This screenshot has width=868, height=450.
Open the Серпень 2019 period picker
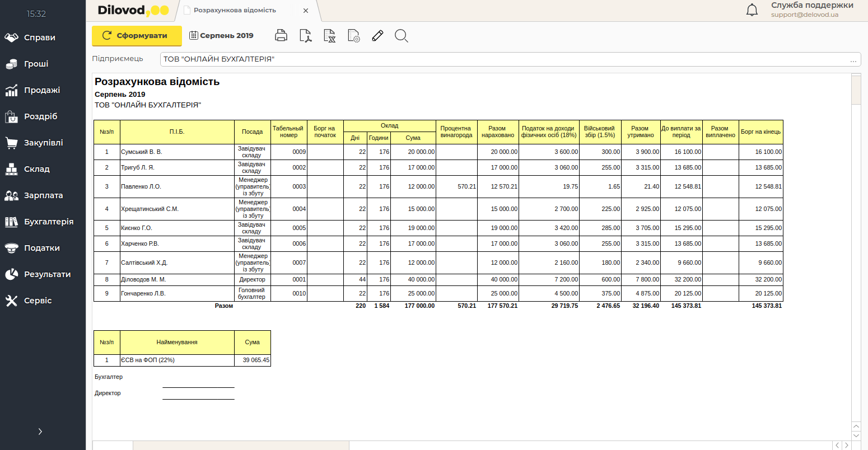221,35
